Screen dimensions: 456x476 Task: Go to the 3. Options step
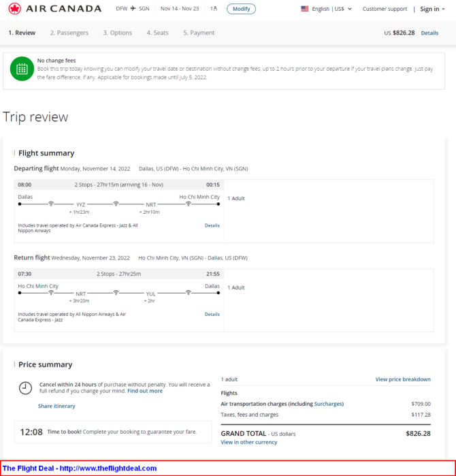(x=118, y=33)
